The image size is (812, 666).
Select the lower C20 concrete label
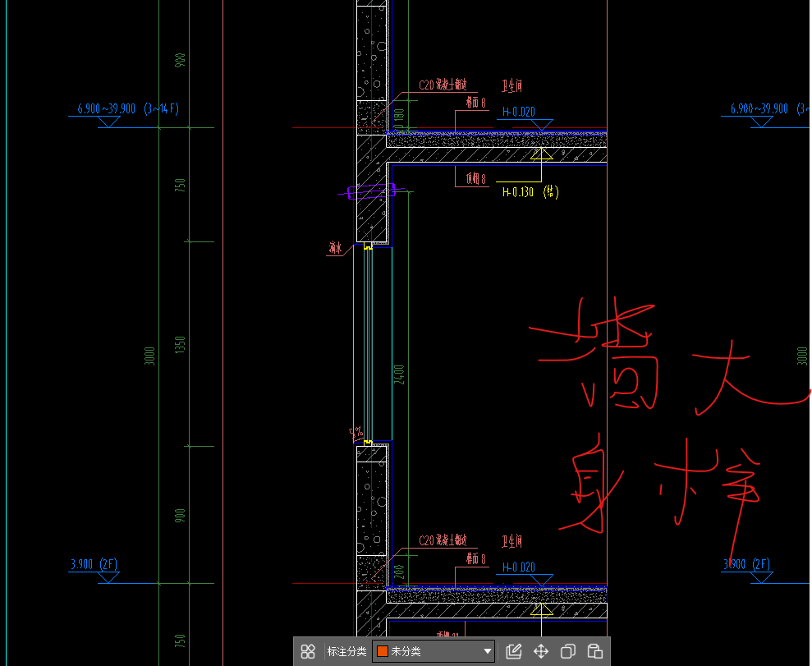click(x=443, y=540)
